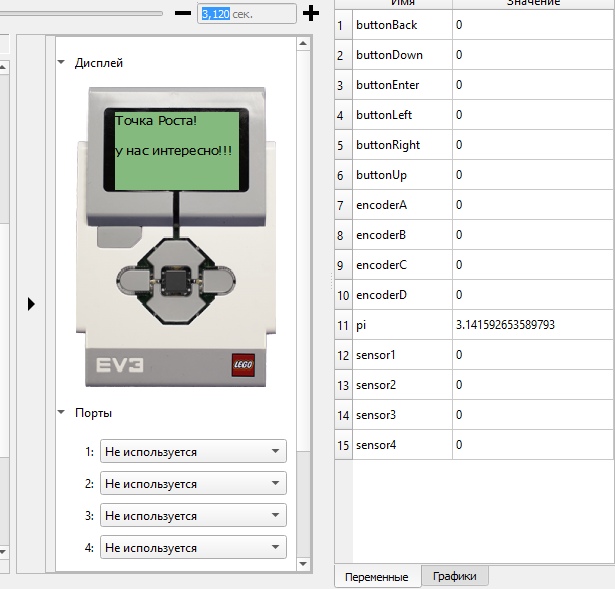
Task: Switch to the Переменные tab
Action: click(x=376, y=577)
